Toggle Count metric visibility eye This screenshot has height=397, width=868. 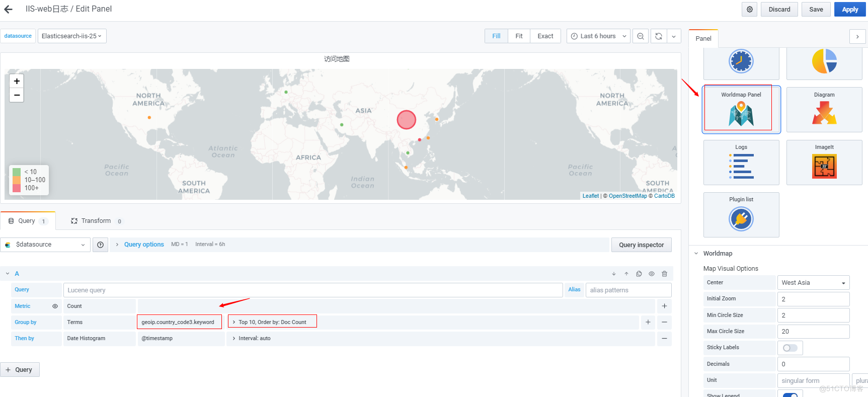click(55, 306)
